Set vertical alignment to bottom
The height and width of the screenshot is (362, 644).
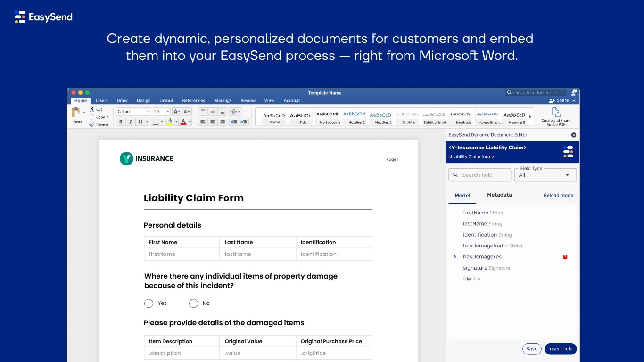[x=223, y=112]
